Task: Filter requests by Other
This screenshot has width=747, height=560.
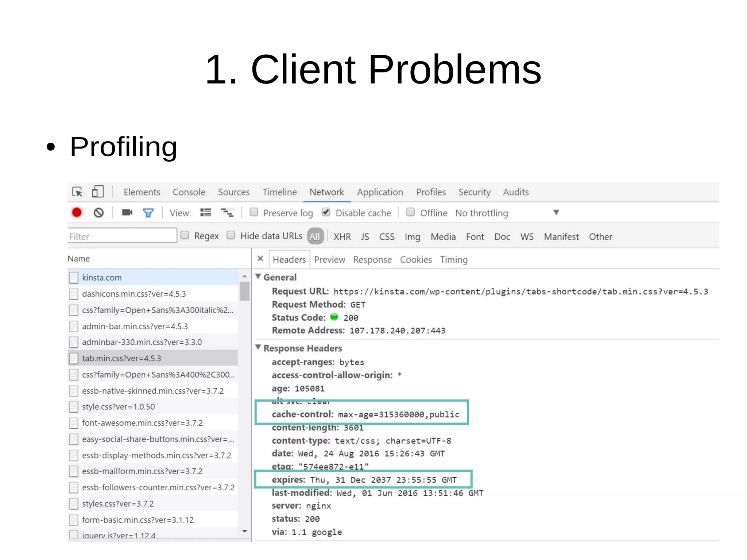Action: click(601, 237)
